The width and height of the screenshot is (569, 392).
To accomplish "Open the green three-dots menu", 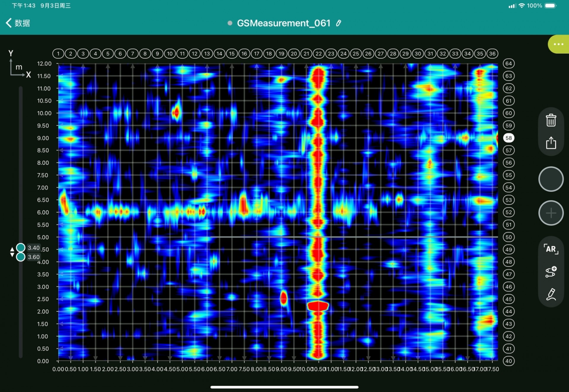I will tap(558, 44).
